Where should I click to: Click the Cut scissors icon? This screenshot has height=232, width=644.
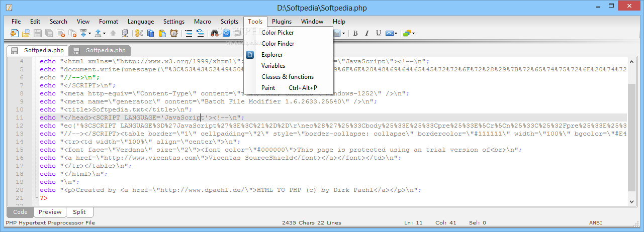point(139,33)
